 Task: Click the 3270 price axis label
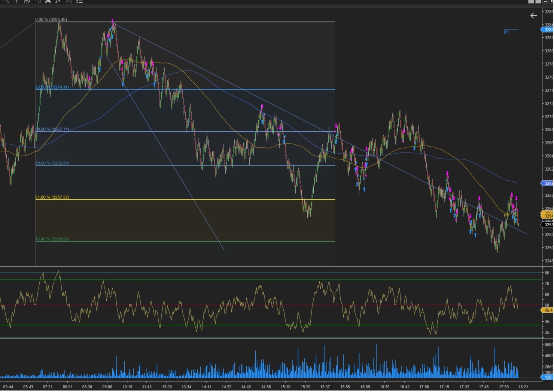click(x=549, y=116)
